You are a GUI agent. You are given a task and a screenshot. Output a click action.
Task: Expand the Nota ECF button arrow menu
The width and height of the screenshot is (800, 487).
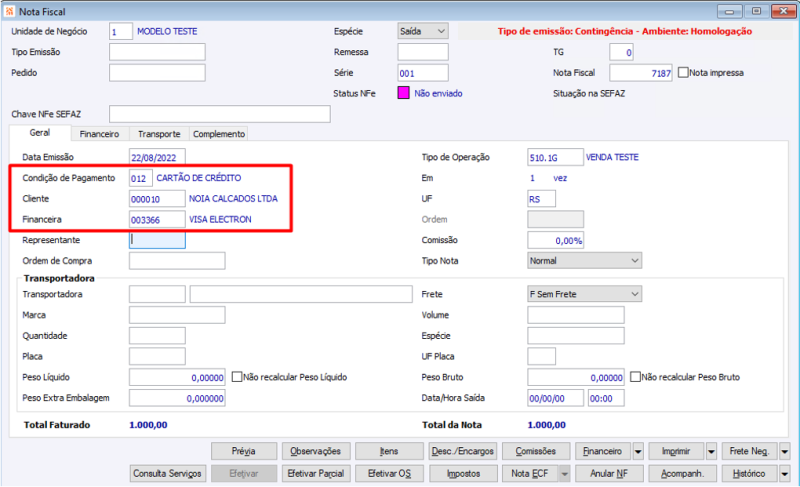(564, 473)
